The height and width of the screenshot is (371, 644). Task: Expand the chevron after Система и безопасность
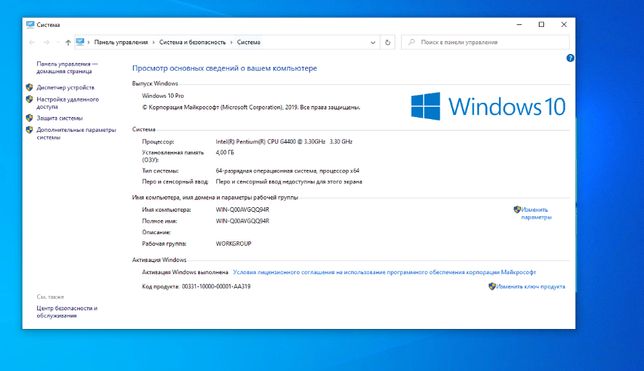[x=231, y=42]
